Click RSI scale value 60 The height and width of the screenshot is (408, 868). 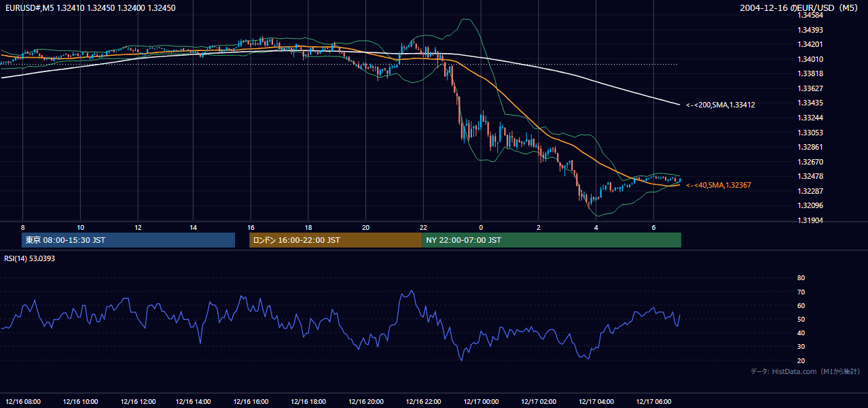click(801, 305)
